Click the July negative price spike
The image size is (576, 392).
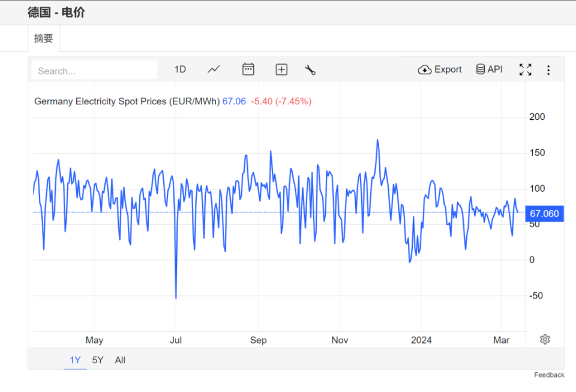[176, 297]
